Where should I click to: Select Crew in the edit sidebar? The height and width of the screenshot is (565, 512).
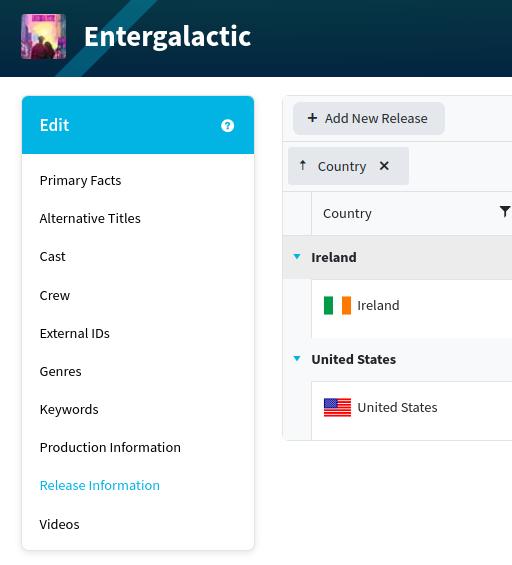tap(55, 295)
